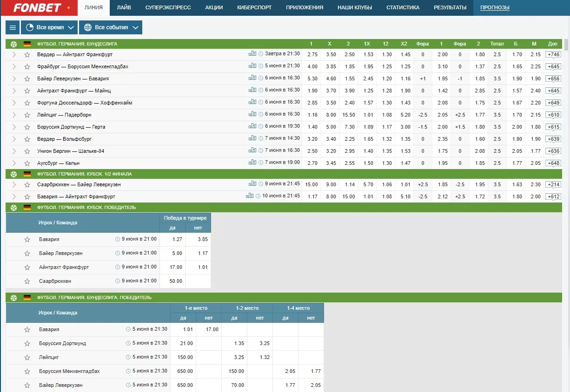The image size is (570, 392).
Task: Open the Прогнозы link
Action: tap(495, 7)
